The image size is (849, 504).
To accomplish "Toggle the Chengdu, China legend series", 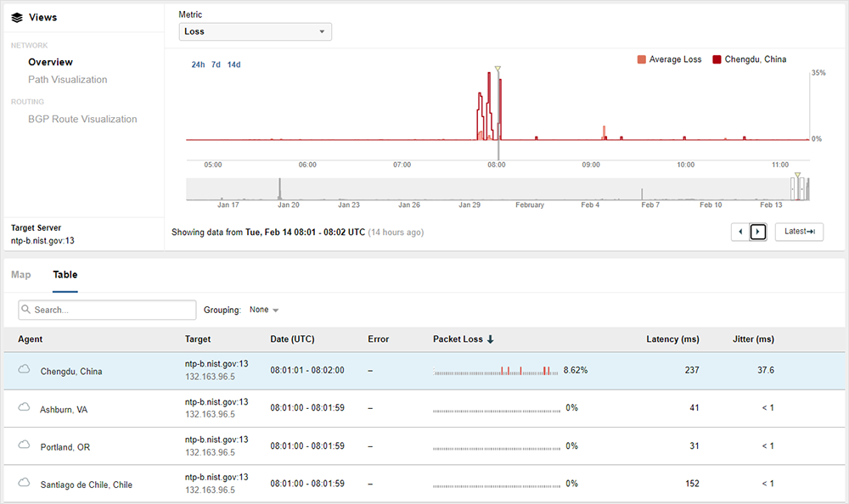I will click(749, 59).
